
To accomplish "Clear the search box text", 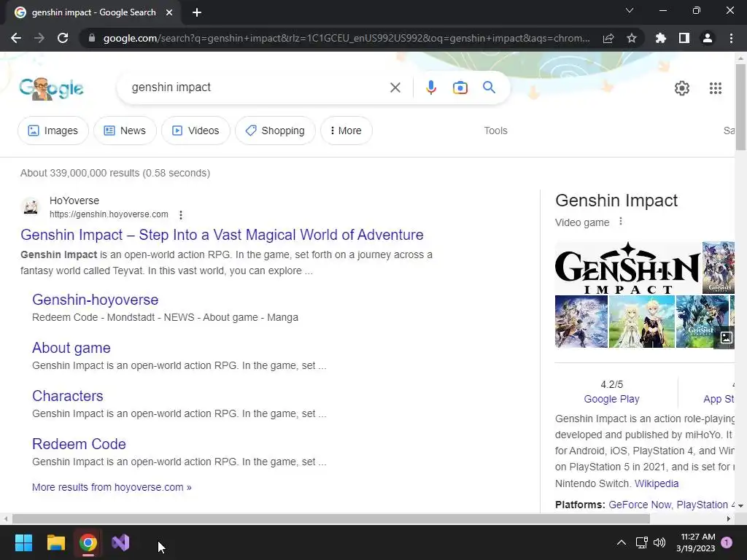I will click(395, 87).
